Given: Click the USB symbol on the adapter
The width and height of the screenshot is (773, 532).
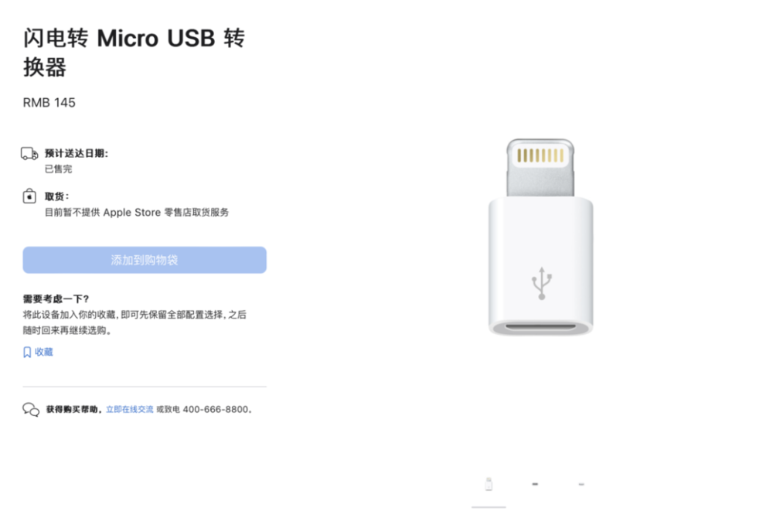Looking at the screenshot, I should pyautogui.click(x=541, y=284).
